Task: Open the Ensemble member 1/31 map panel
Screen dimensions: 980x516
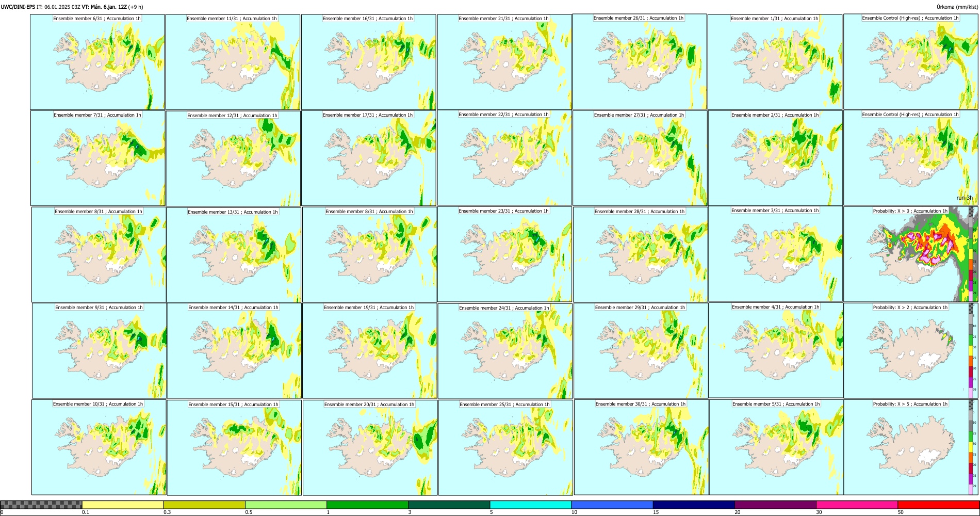Action: [775, 62]
